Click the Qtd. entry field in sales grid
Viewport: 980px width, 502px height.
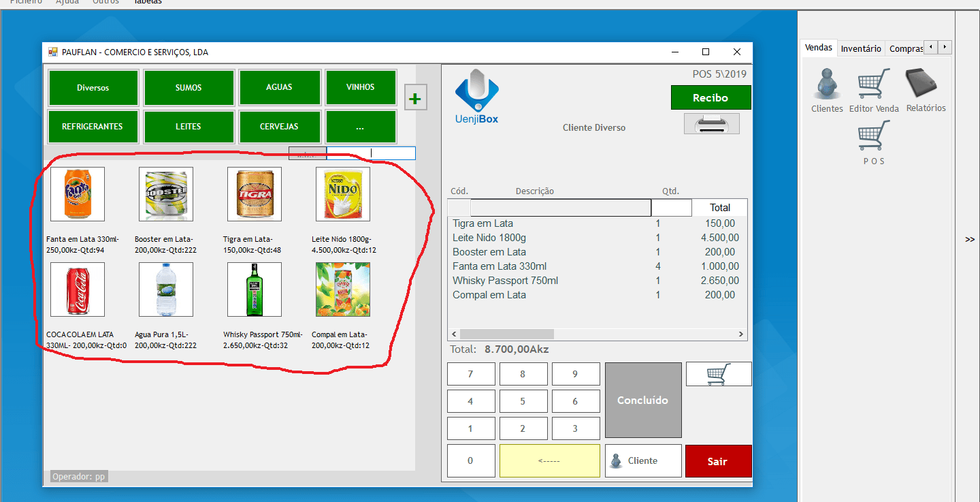(x=672, y=208)
